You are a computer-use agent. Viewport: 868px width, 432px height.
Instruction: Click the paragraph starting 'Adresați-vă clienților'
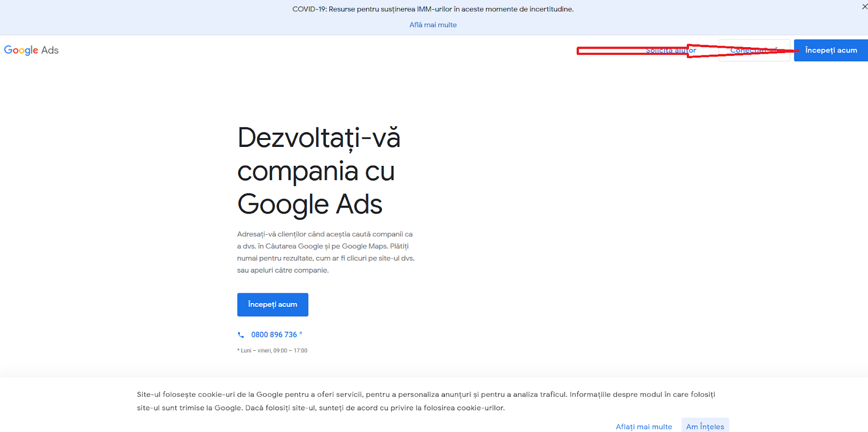click(326, 252)
